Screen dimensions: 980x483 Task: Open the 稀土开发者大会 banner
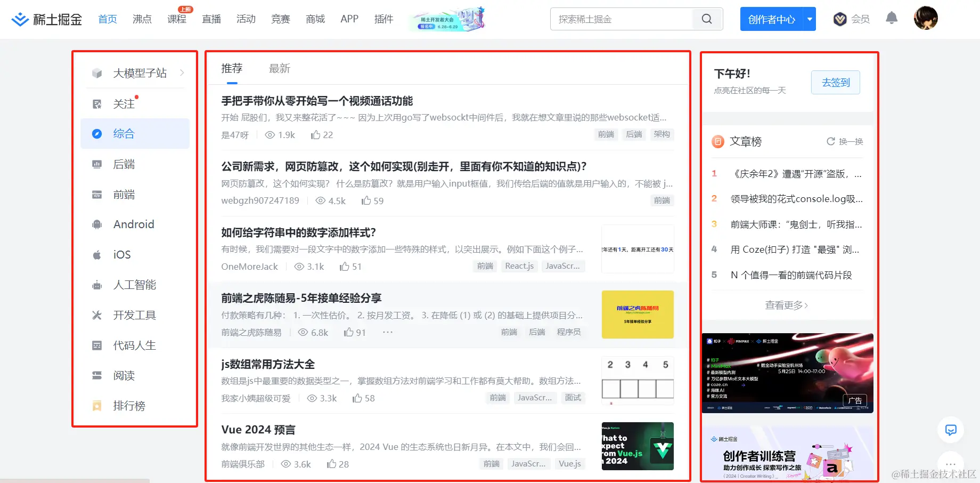(x=447, y=19)
